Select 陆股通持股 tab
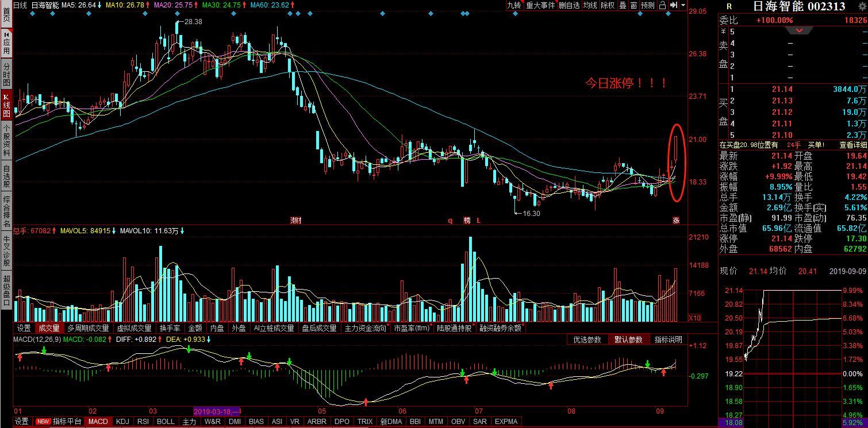Viewport: 868px width, 428px height. [454, 328]
